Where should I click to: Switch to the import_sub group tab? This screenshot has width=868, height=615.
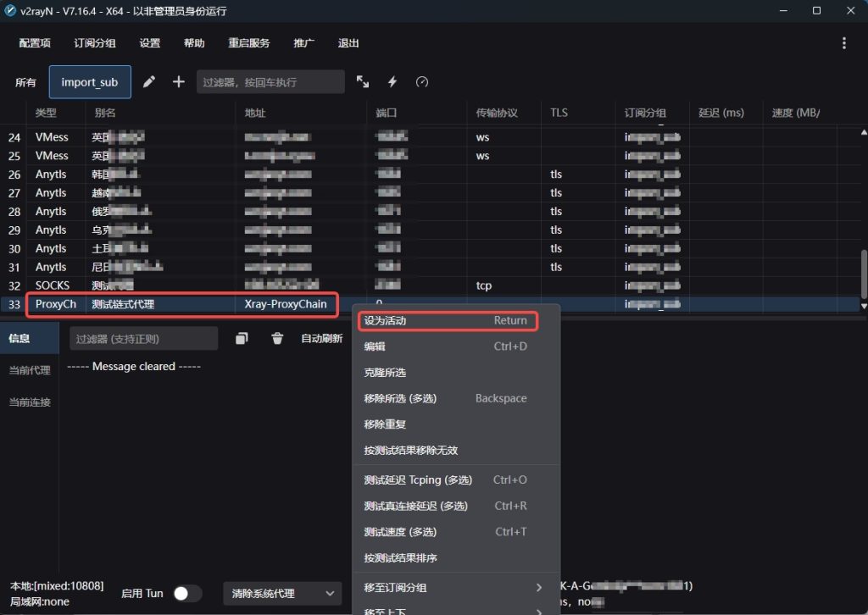[90, 82]
